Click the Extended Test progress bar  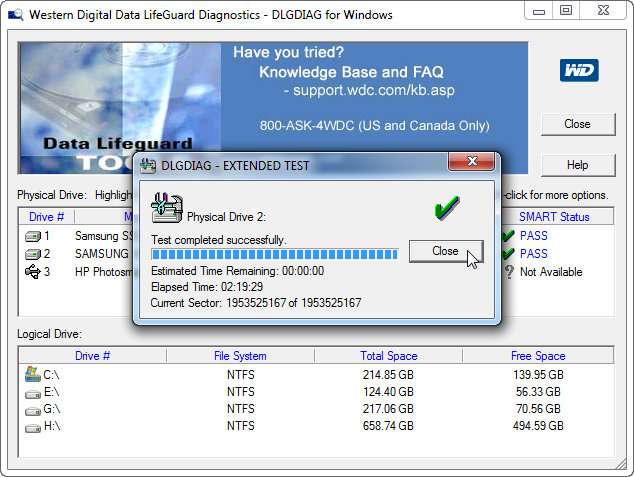coord(275,254)
